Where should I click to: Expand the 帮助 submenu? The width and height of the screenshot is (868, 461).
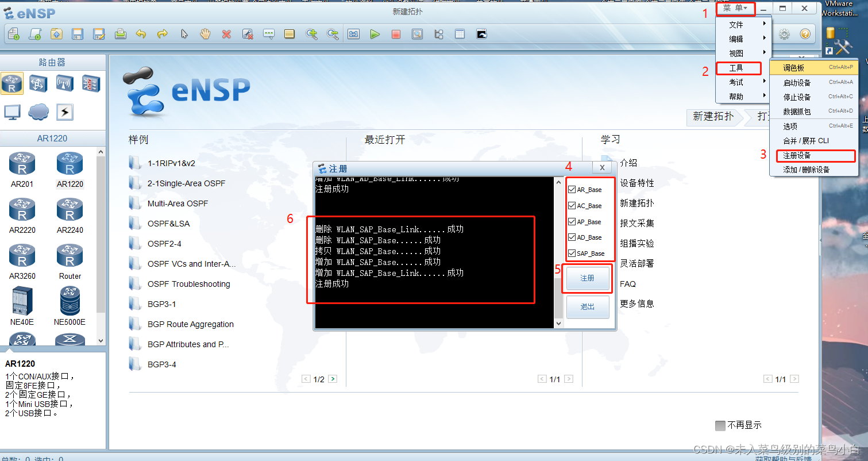tap(744, 97)
